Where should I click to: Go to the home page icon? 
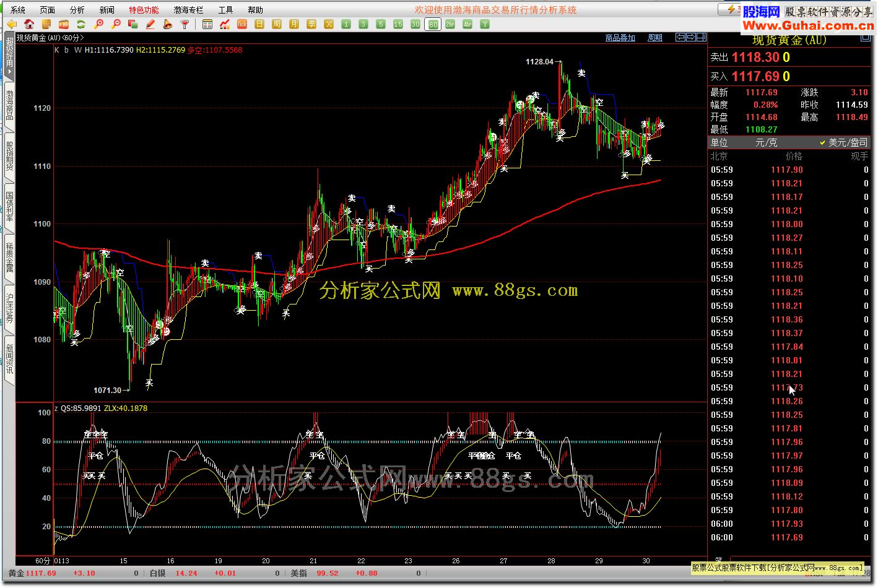pyautogui.click(x=29, y=24)
